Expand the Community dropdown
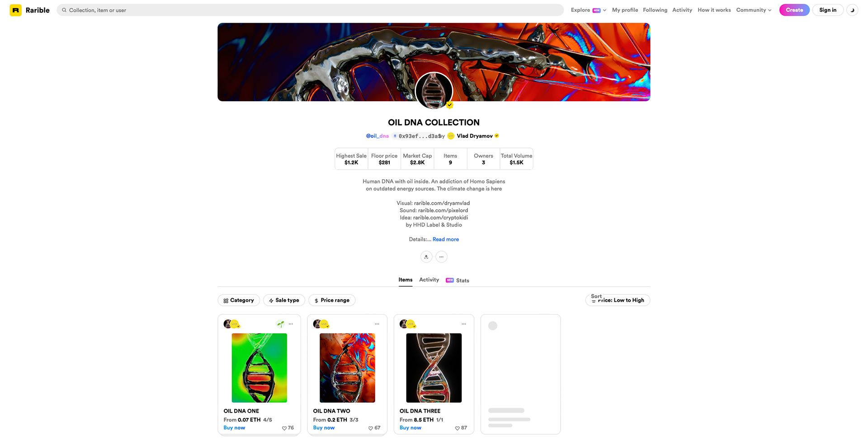Image resolution: width=868 pixels, height=446 pixels. click(x=754, y=10)
